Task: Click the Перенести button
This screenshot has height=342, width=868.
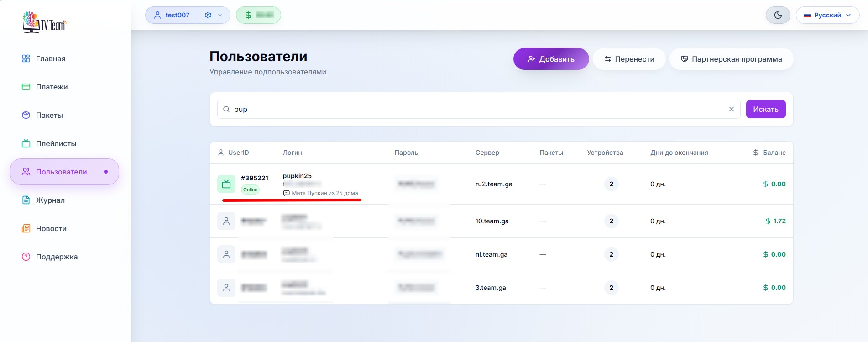Action: tap(629, 59)
